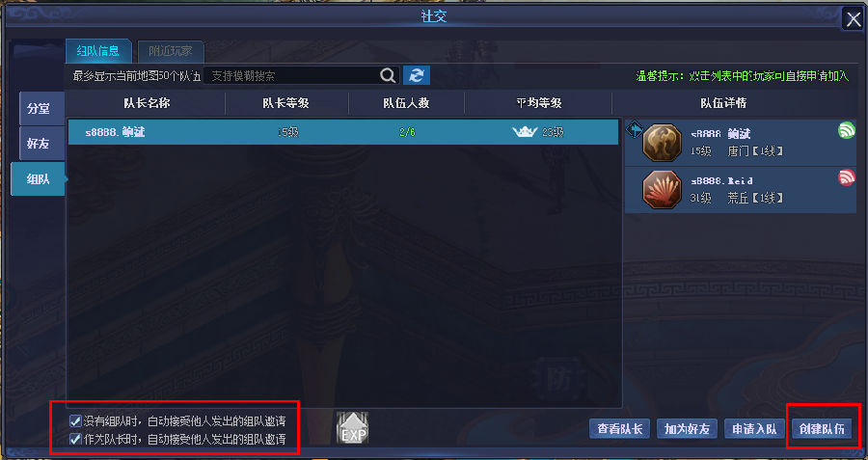The image size is (868, 460).
Task: Switch to the 附近玩家 tab
Action: 171,51
